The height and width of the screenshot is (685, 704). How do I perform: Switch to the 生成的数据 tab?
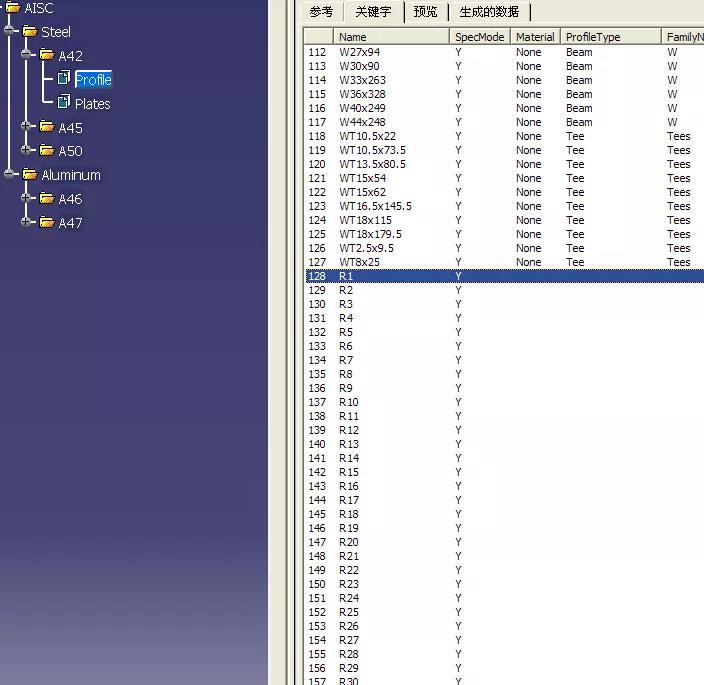(489, 12)
